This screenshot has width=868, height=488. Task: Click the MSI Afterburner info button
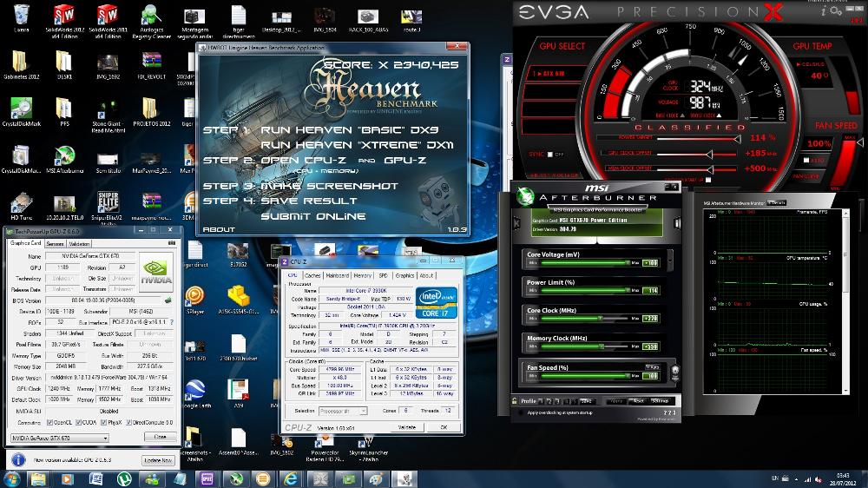click(676, 223)
